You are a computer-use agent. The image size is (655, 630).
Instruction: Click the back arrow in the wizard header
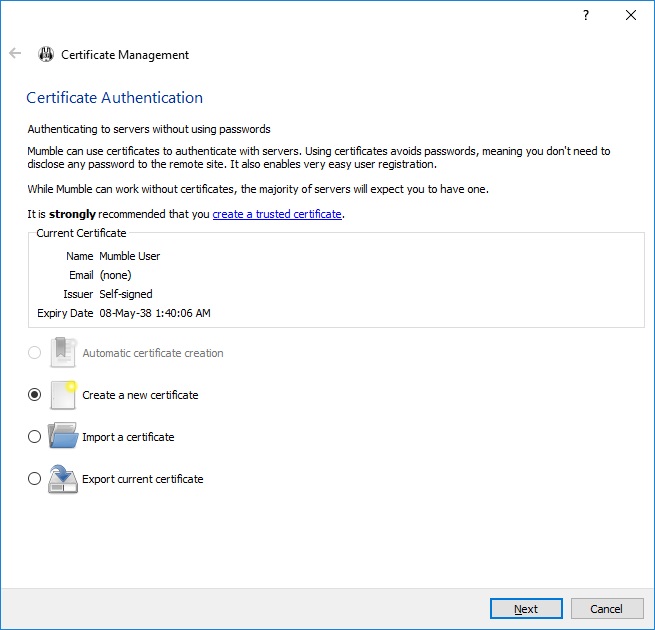click(15, 54)
